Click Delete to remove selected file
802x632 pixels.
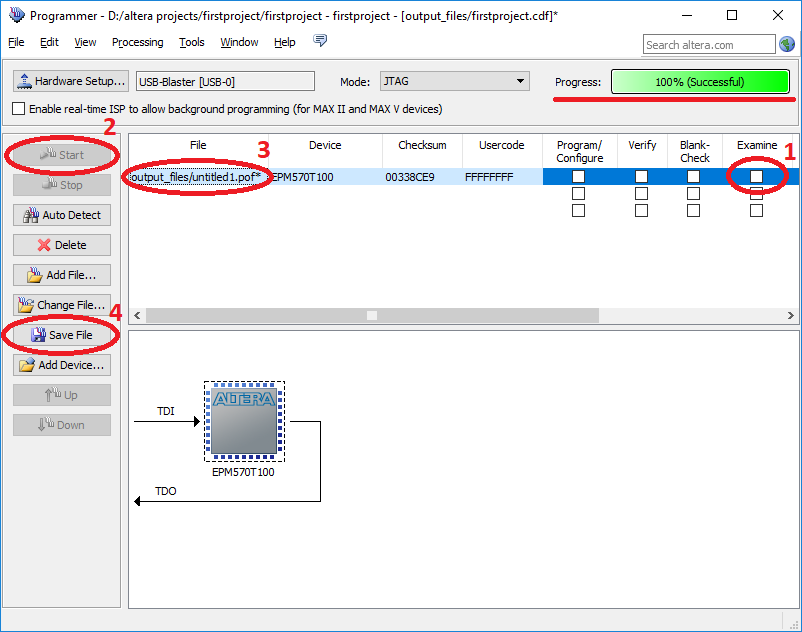click(x=62, y=245)
